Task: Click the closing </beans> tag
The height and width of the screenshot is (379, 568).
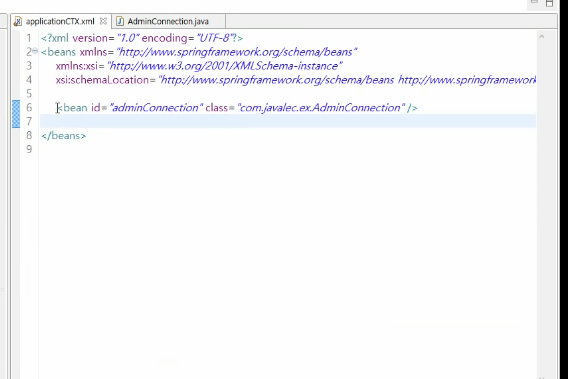Action: (x=64, y=136)
